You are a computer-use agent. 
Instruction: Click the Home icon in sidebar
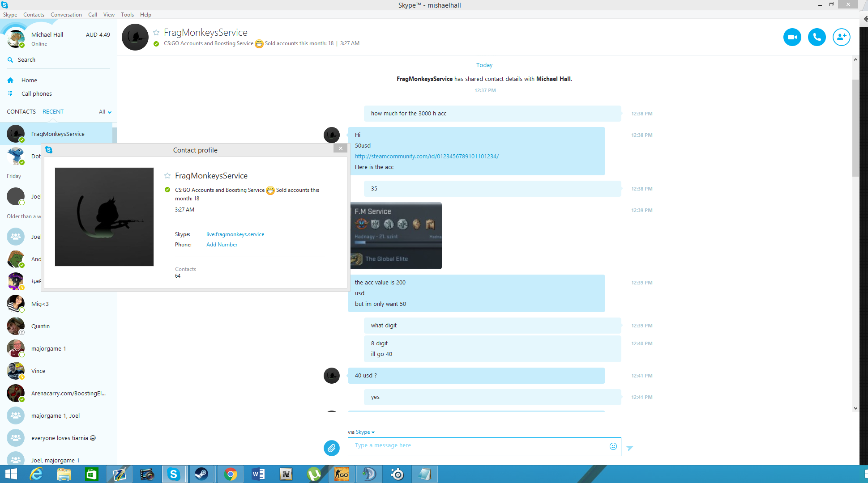click(x=10, y=80)
